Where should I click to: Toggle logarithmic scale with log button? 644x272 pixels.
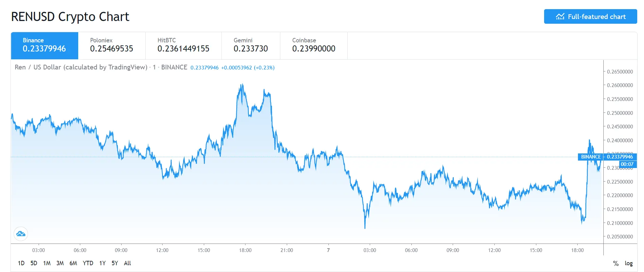pos(628,263)
